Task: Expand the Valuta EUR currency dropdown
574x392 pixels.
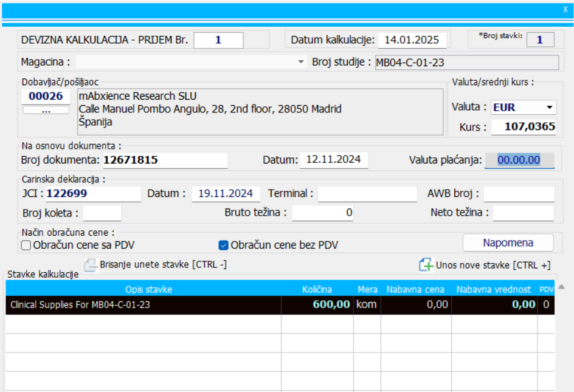Action: click(550, 108)
